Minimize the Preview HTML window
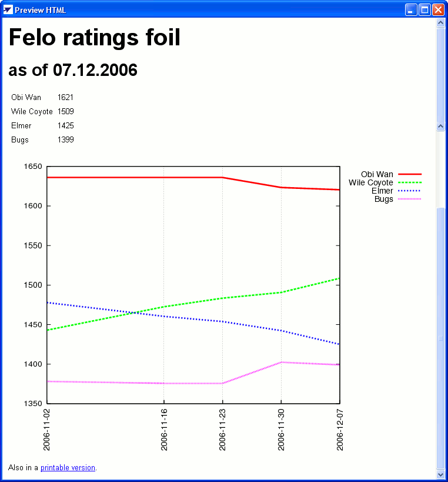The height and width of the screenshot is (482, 448). [411, 10]
